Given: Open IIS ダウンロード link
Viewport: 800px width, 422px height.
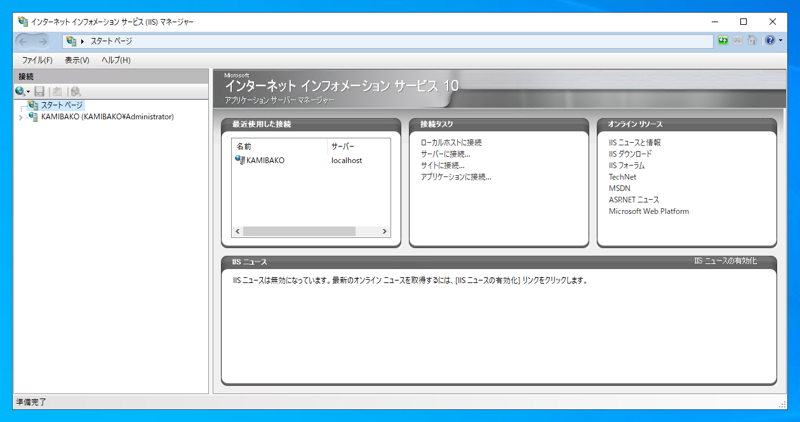Looking at the screenshot, I should (x=630, y=154).
